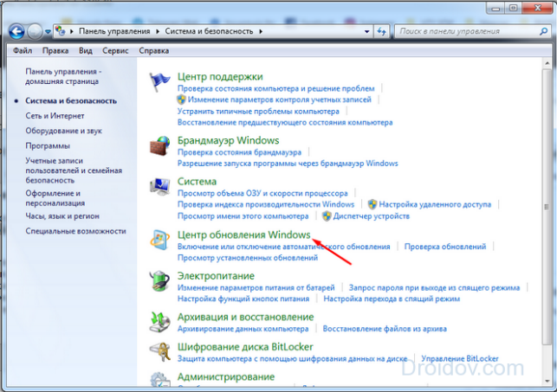Open the Брандмауэр Windows firewall icon

(159, 145)
